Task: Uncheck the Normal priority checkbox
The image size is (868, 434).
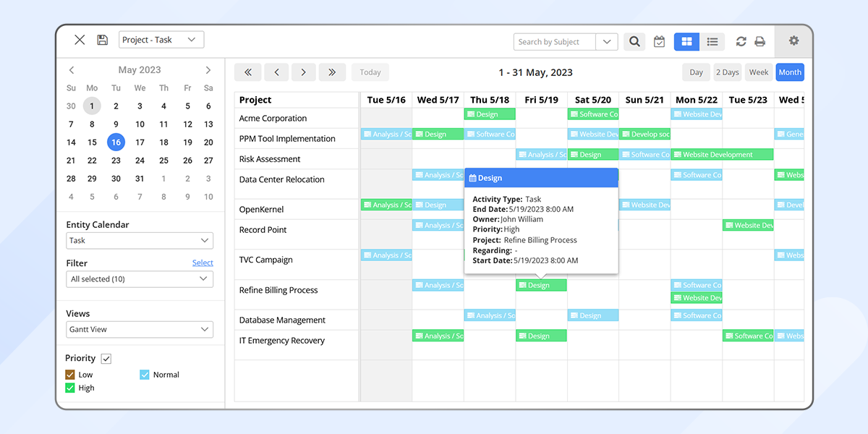Action: 145,375
